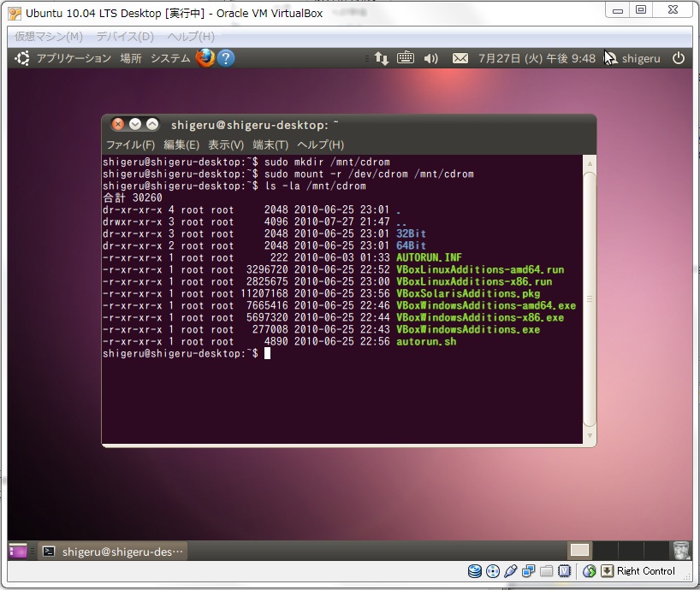The width and height of the screenshot is (700, 590).
Task: Click the file size 11207168 value
Action: pyautogui.click(x=264, y=294)
